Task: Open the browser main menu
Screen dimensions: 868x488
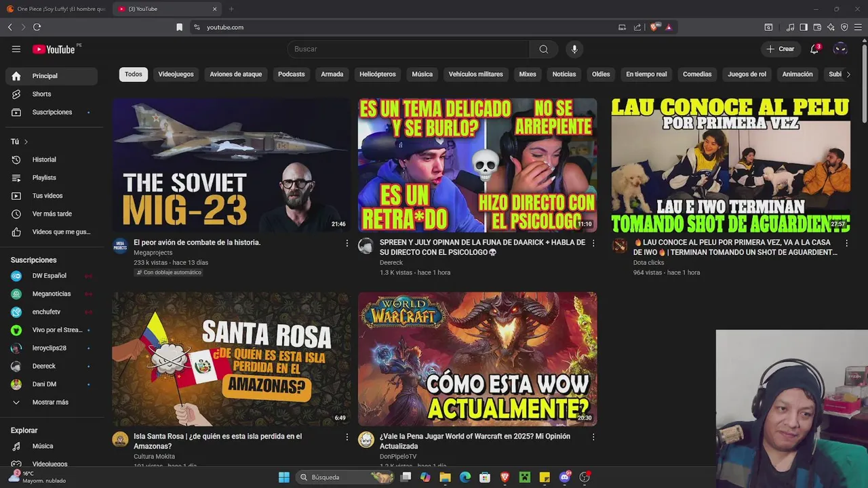Action: [859, 27]
